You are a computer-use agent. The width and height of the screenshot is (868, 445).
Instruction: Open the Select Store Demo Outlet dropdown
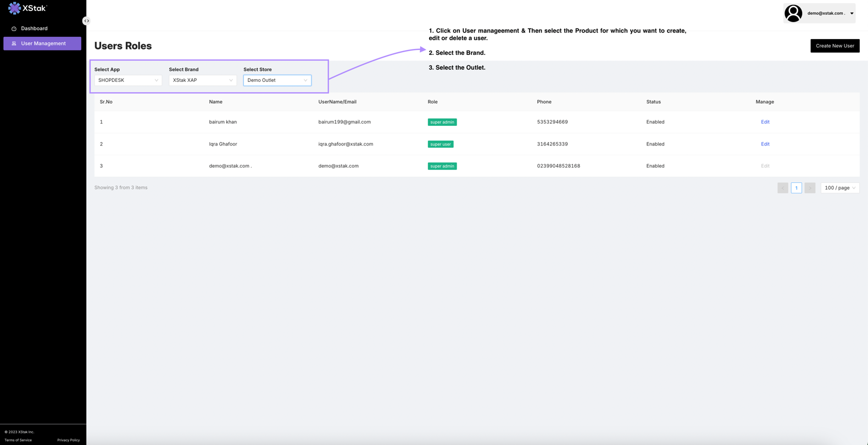coord(277,80)
